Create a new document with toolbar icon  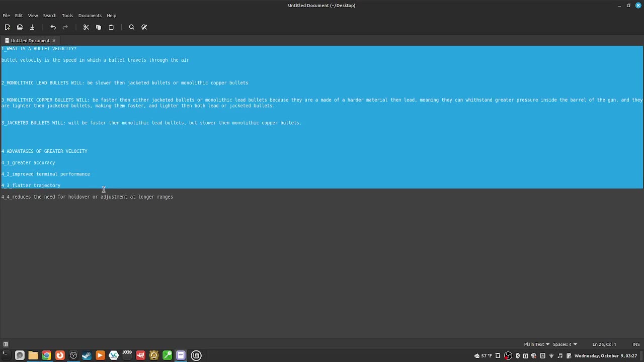click(7, 27)
